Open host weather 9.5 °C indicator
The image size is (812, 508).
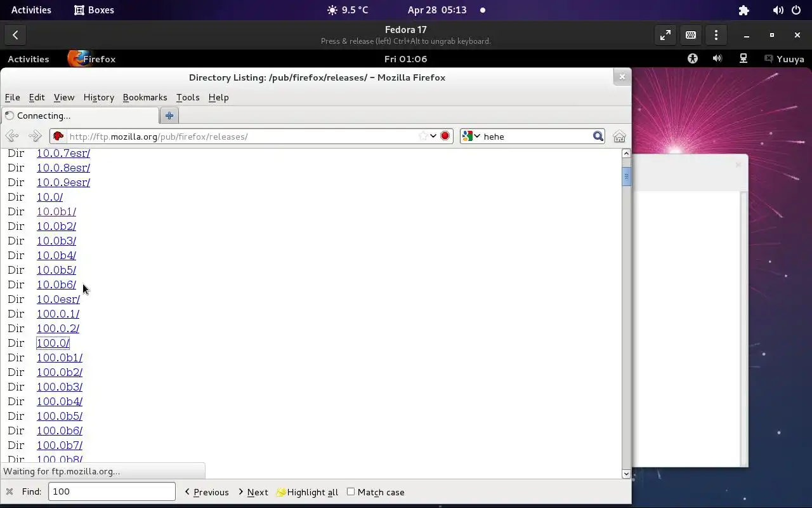[x=348, y=10]
